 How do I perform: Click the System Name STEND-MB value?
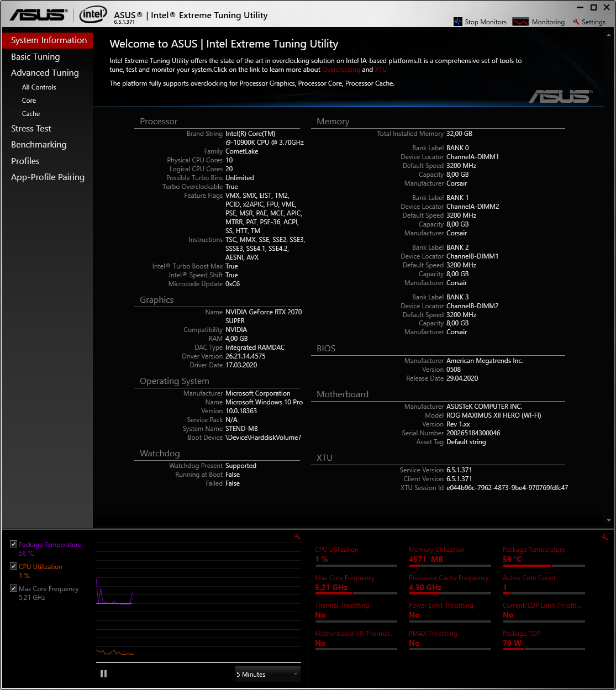point(241,429)
